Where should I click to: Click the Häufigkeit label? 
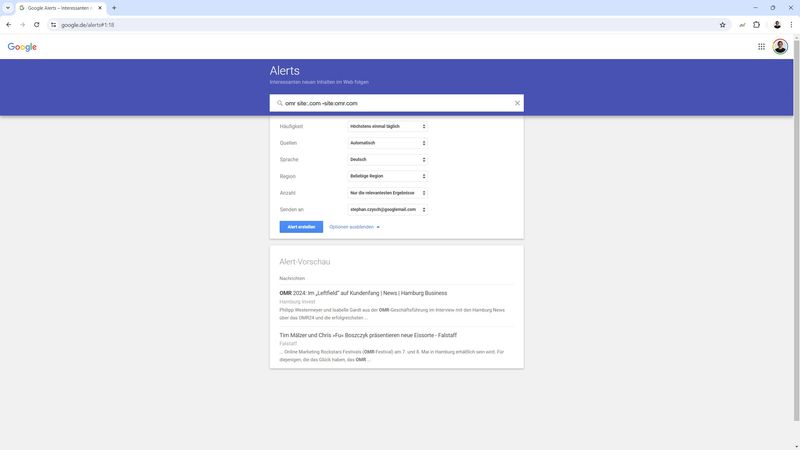click(291, 126)
